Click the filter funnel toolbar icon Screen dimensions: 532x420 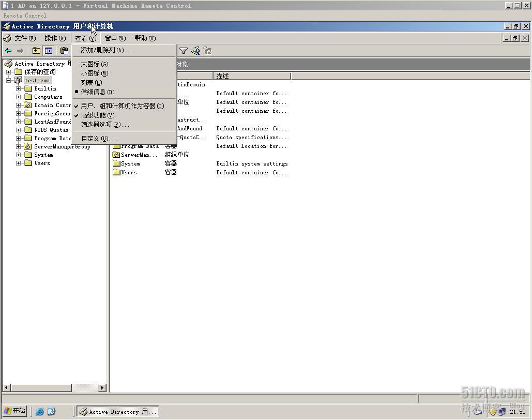(x=183, y=51)
